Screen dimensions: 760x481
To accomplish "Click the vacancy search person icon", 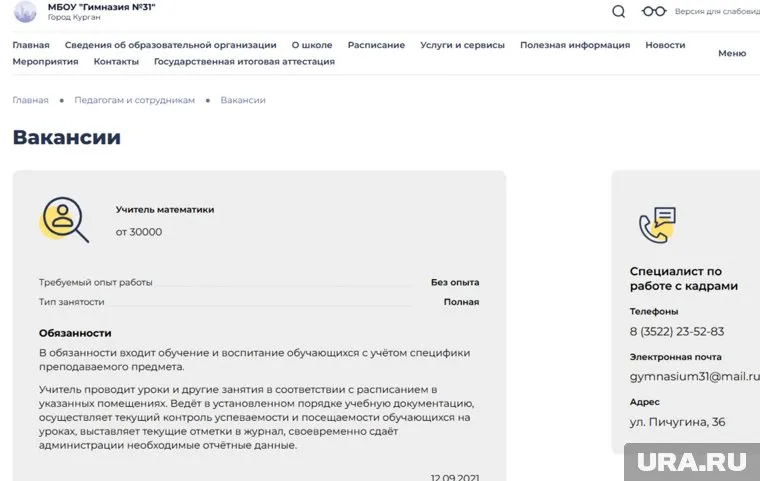I will [x=64, y=220].
